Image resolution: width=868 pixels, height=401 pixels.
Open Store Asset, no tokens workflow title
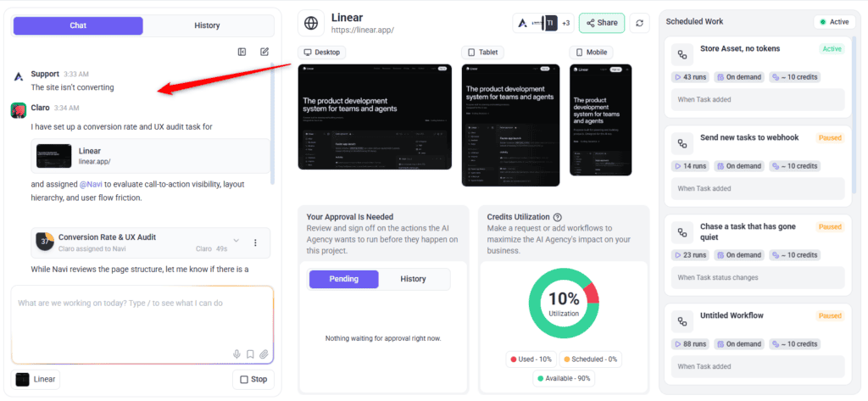739,48
